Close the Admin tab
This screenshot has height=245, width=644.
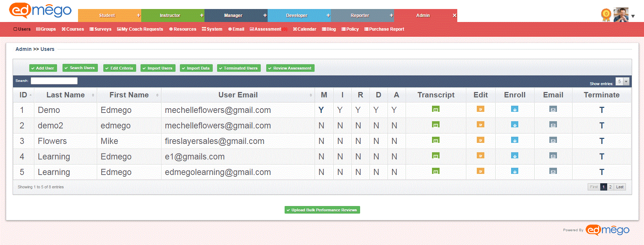point(454,15)
